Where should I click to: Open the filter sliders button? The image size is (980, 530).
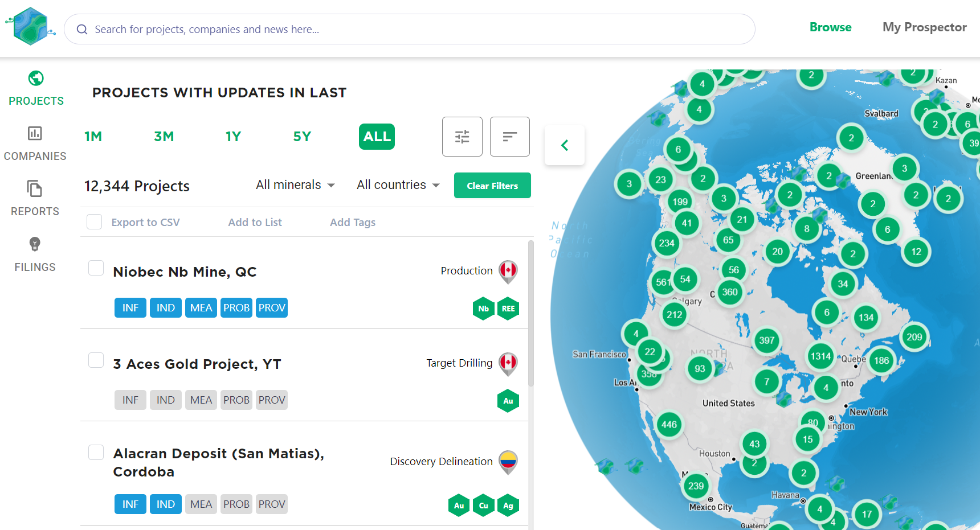pyautogui.click(x=462, y=137)
